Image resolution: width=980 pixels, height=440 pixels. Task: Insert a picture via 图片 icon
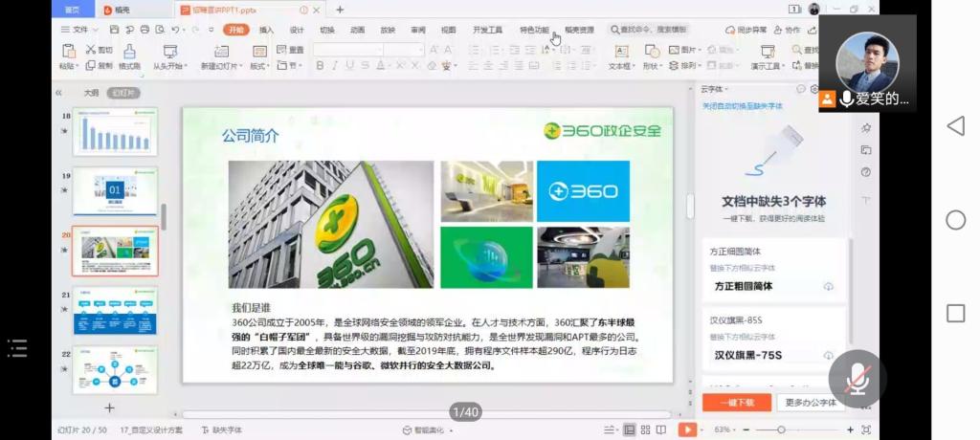674,50
